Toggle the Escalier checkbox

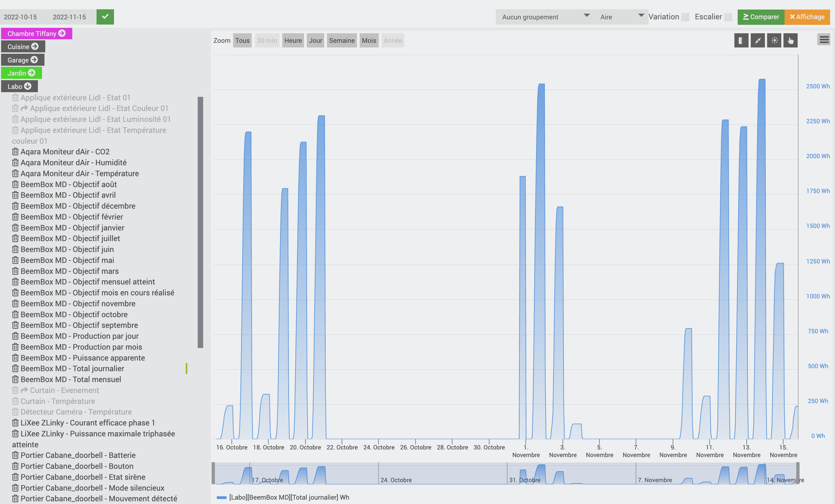[728, 17]
